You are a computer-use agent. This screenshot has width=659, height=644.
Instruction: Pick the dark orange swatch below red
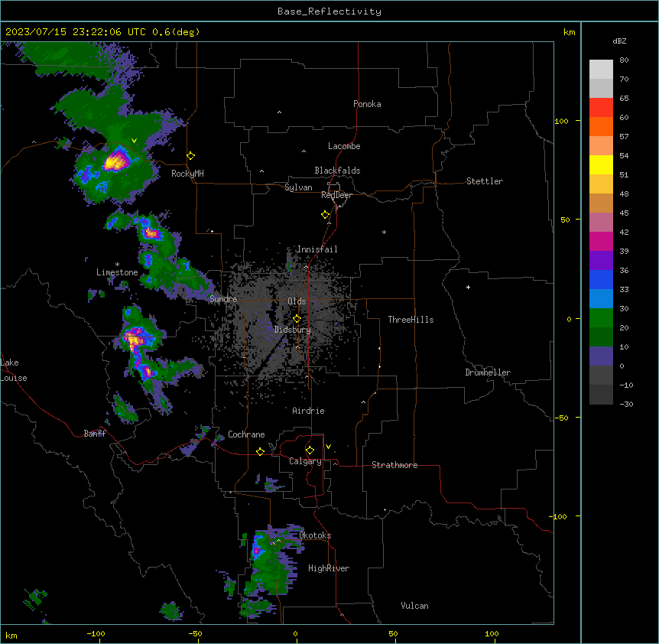tap(601, 126)
